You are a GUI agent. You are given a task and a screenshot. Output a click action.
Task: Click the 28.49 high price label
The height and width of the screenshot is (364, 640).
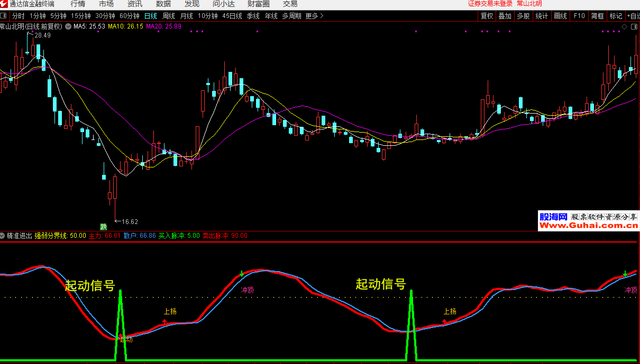tap(42, 35)
